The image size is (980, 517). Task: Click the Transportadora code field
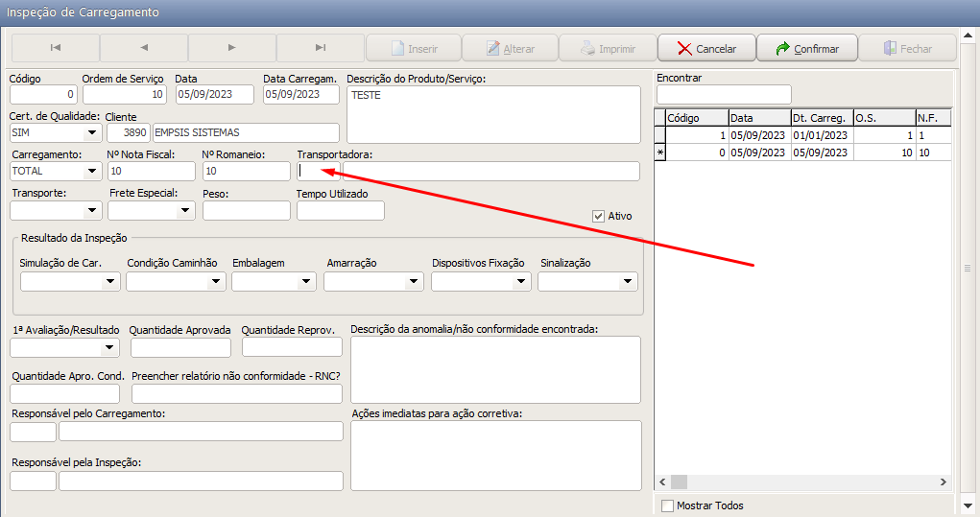pyautogui.click(x=319, y=171)
